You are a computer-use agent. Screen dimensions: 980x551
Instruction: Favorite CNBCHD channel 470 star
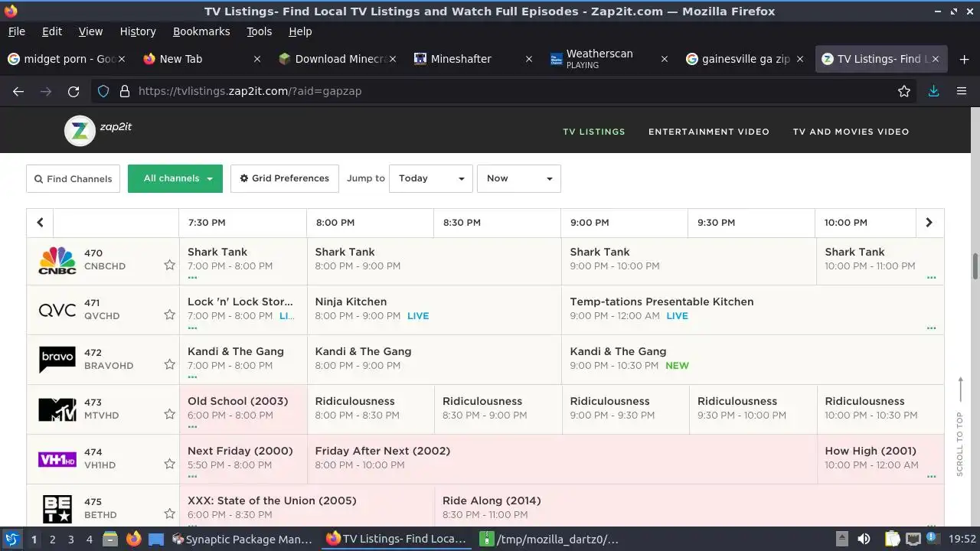click(x=169, y=265)
